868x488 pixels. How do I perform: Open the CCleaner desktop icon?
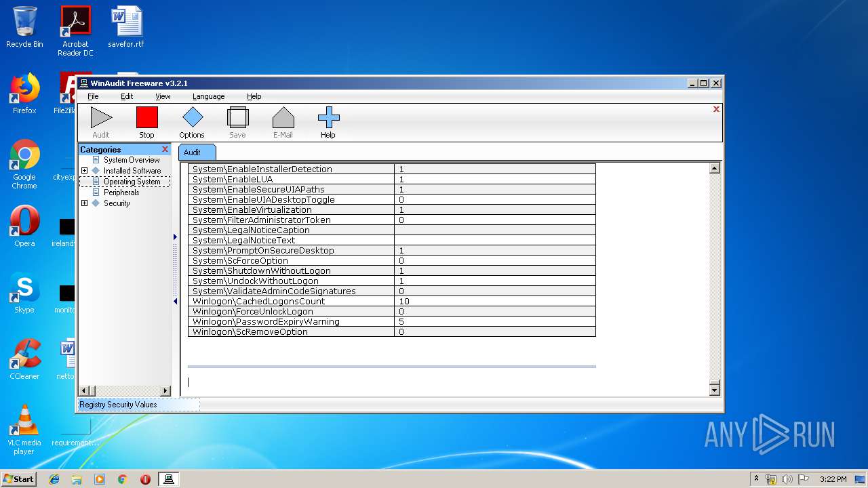pyautogui.click(x=24, y=359)
